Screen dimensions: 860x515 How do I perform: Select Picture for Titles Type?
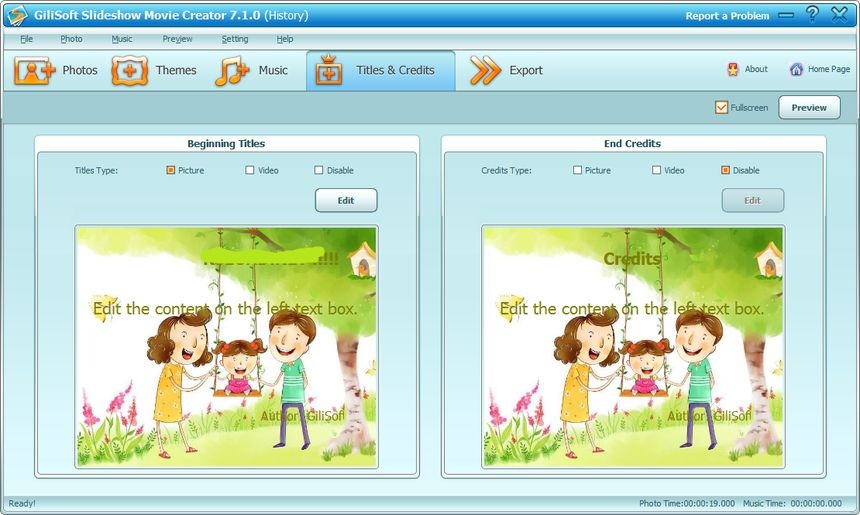171,170
